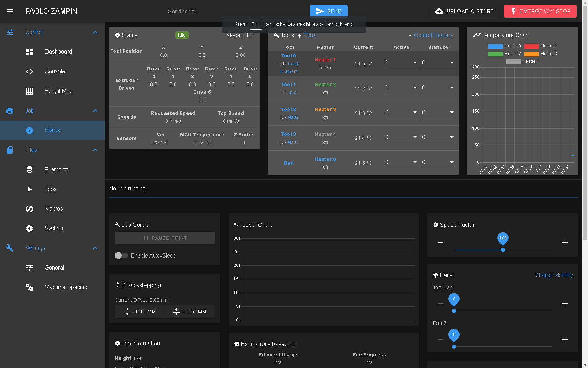Click the Height Map grid icon
This screenshot has height=368, width=588.
pyautogui.click(x=29, y=91)
